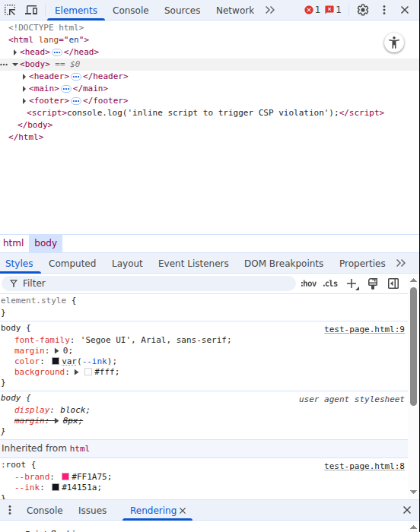Image resolution: width=420 pixels, height=532 pixels.
Task: Open the test-page.html:8 source link
Action: point(364,467)
